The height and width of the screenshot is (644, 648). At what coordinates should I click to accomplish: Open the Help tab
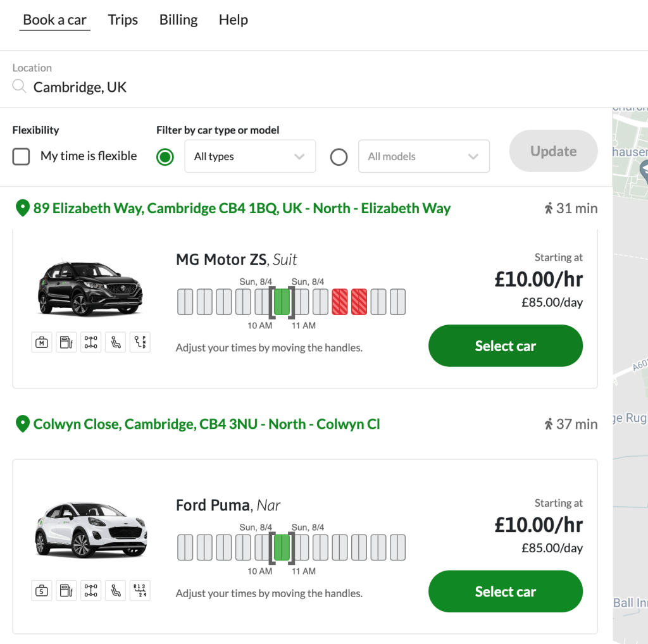coord(234,20)
